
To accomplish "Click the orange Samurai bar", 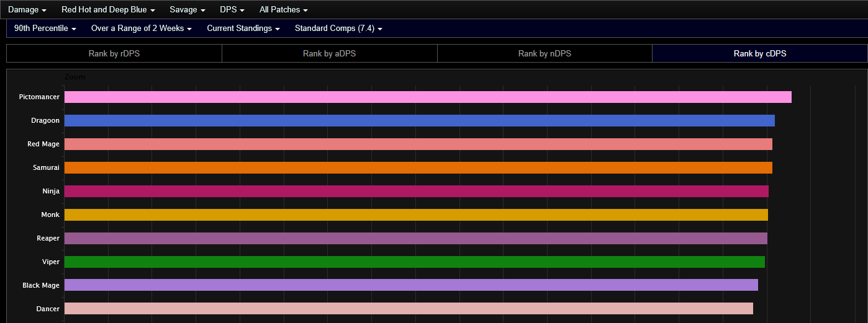I will (418, 167).
